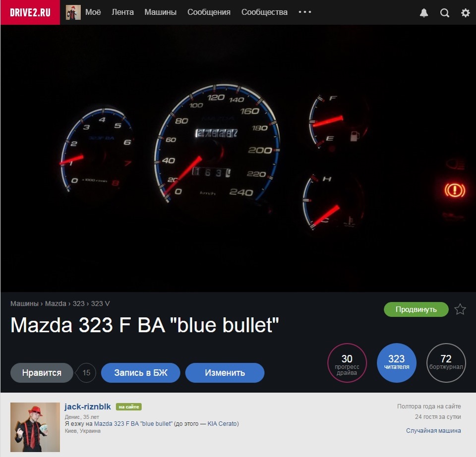
Task: Open the site search magnifier
Action: 444,13
